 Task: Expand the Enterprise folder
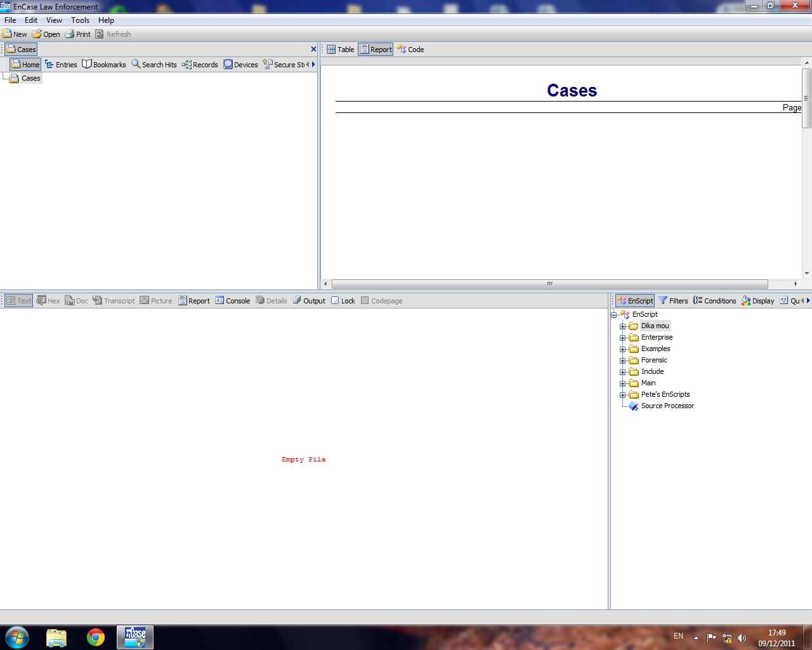coord(623,338)
